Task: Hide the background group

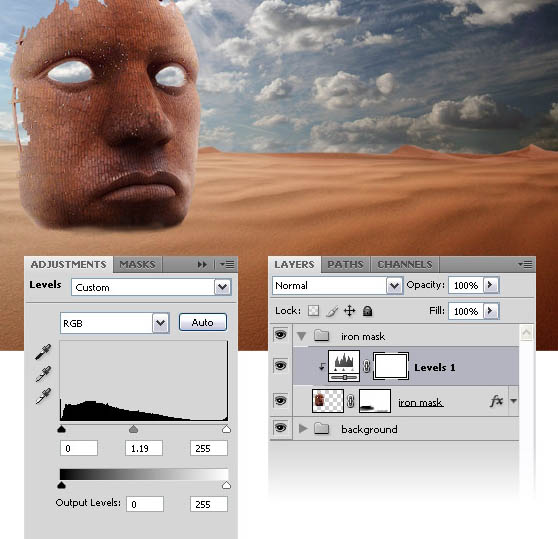Action: click(280, 428)
